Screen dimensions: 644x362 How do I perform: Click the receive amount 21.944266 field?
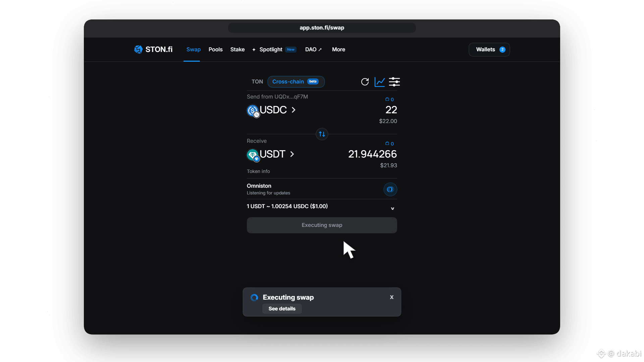[x=372, y=154]
